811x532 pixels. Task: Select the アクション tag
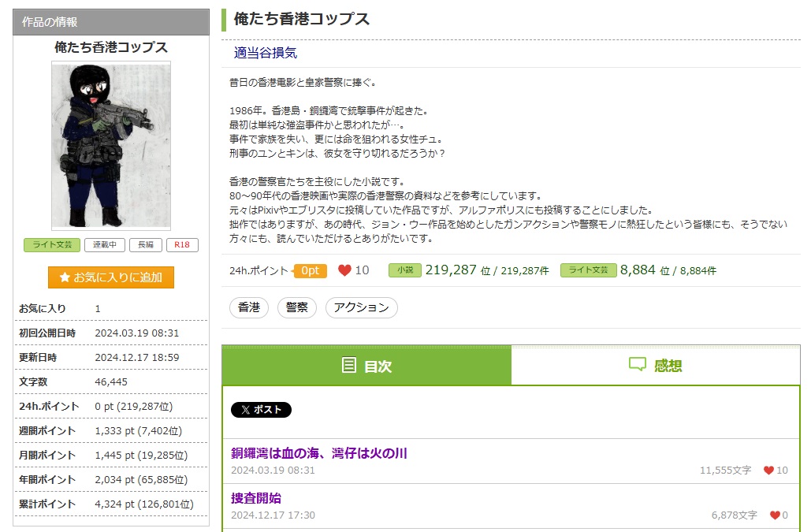pos(361,307)
